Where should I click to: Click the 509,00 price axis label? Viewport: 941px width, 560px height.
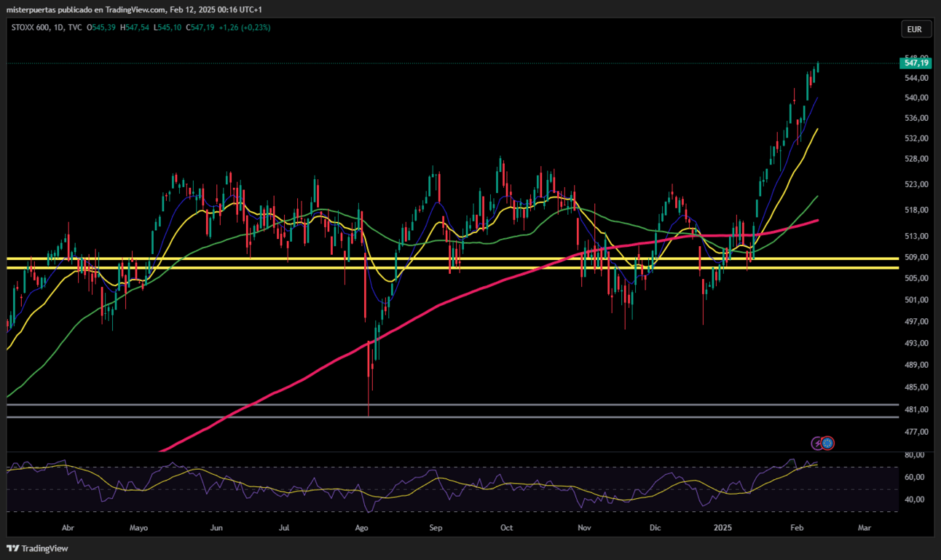coord(916,256)
